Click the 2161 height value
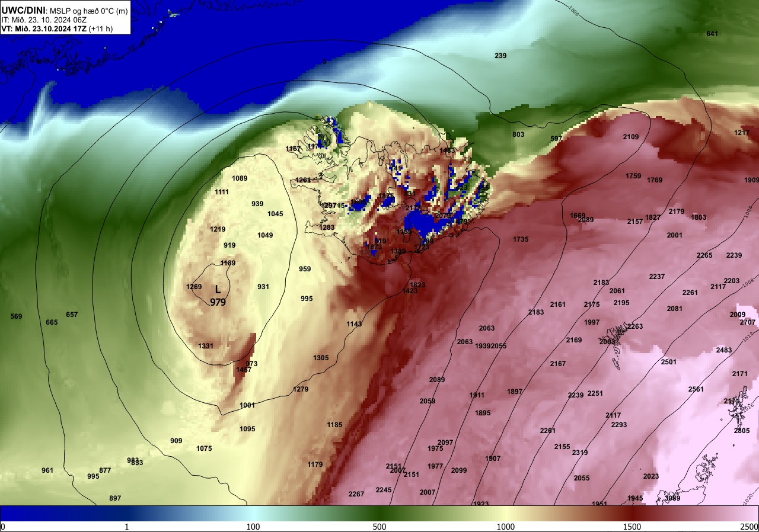 click(558, 305)
